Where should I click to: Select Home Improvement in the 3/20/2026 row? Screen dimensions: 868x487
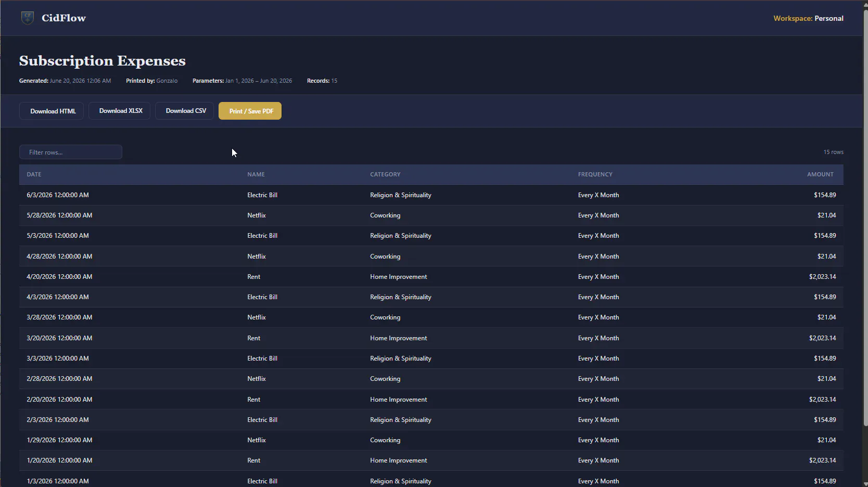(x=399, y=338)
